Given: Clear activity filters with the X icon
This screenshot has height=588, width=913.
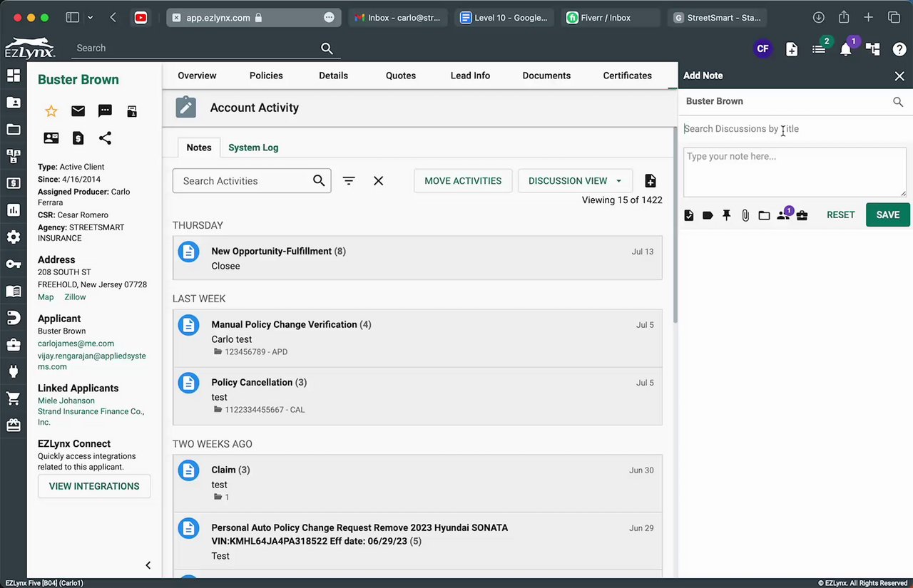Looking at the screenshot, I should (x=379, y=181).
